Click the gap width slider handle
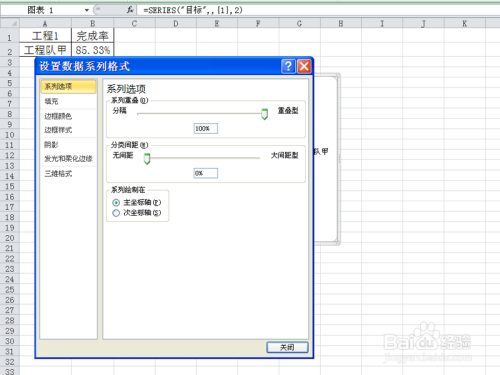This screenshot has height=375, width=500. 147,159
